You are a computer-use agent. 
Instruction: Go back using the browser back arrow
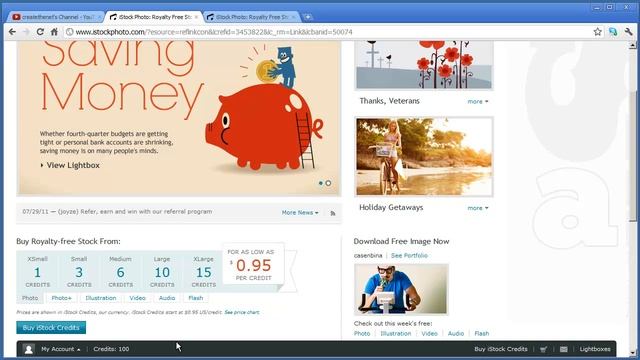[12, 31]
